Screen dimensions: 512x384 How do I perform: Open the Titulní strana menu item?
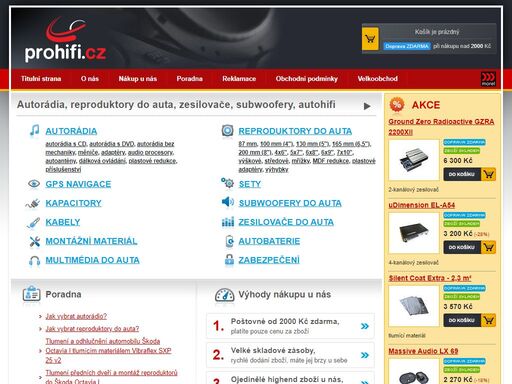tap(41, 79)
